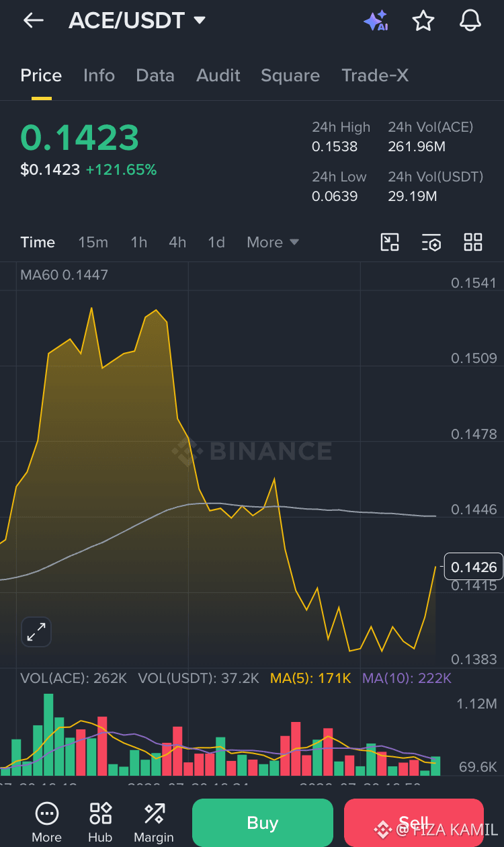Tap the green Buy button
Viewport: 504px width, 847px height.
pos(263,823)
